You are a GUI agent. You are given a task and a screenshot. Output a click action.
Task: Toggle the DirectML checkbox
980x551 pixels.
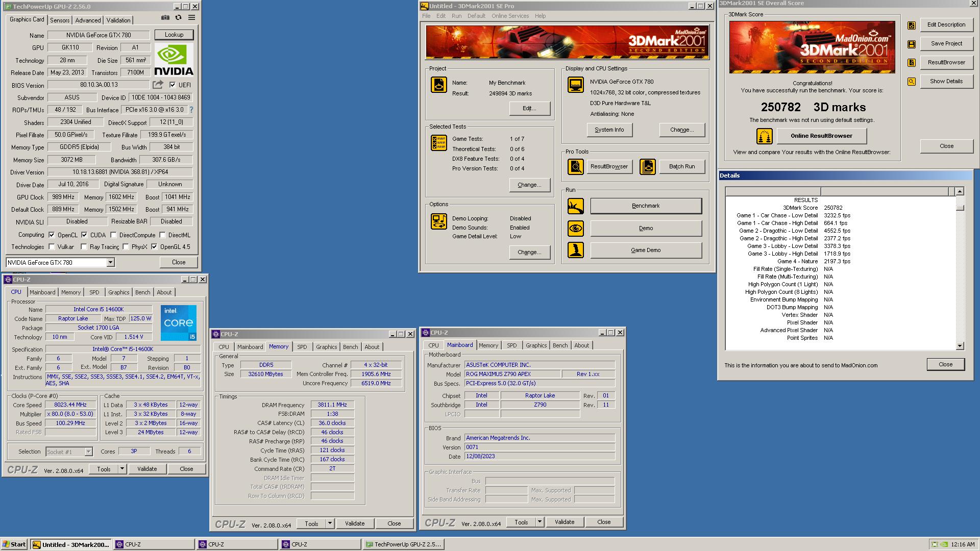coord(162,235)
